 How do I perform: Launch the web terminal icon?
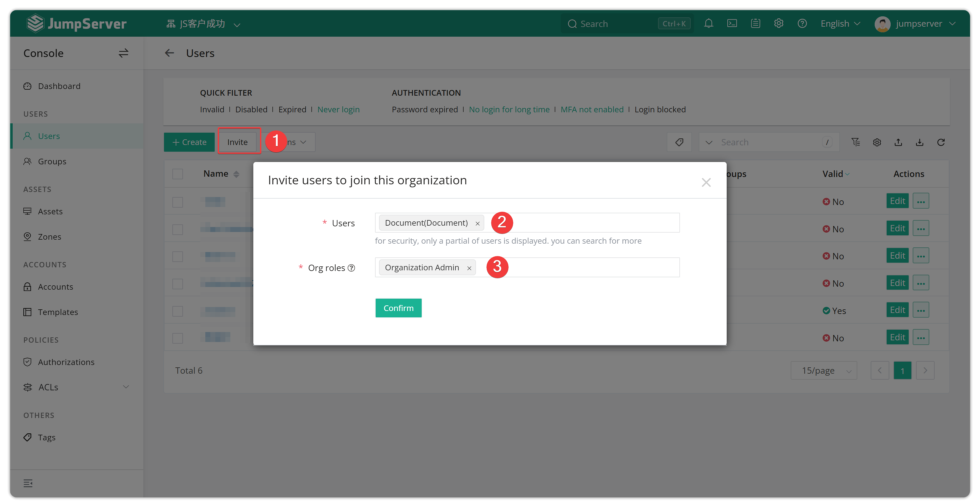coord(732,24)
